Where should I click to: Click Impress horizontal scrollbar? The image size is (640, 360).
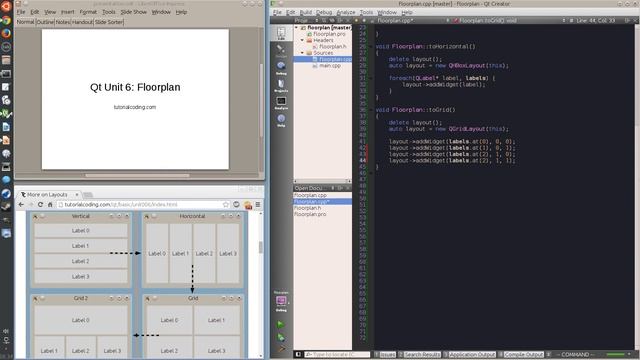pyautogui.click(x=137, y=176)
